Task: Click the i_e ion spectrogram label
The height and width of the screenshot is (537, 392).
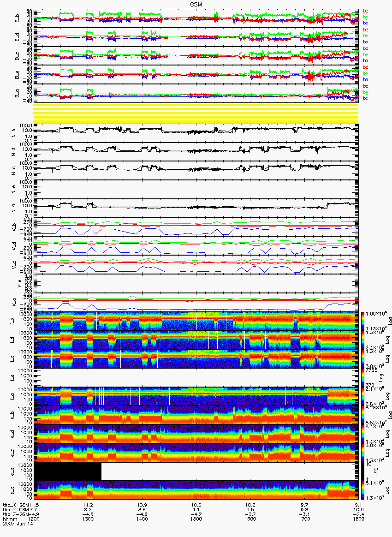Action: coord(12,377)
